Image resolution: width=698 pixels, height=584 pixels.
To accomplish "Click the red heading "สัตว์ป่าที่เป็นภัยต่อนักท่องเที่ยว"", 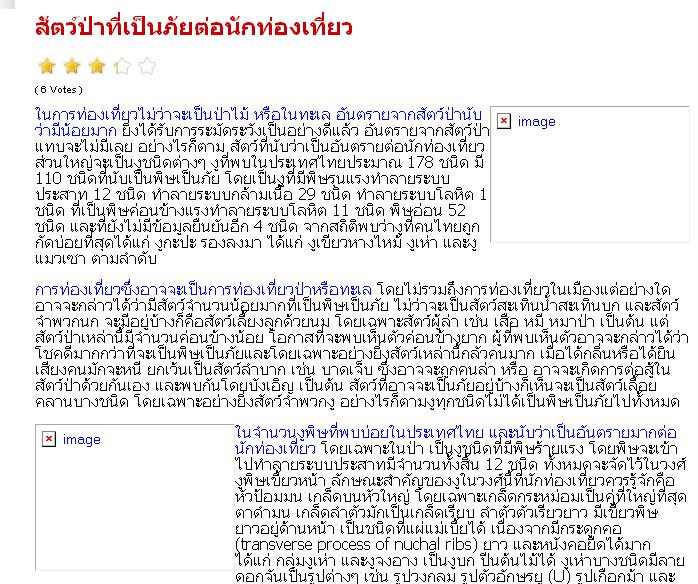I will point(194,27).
